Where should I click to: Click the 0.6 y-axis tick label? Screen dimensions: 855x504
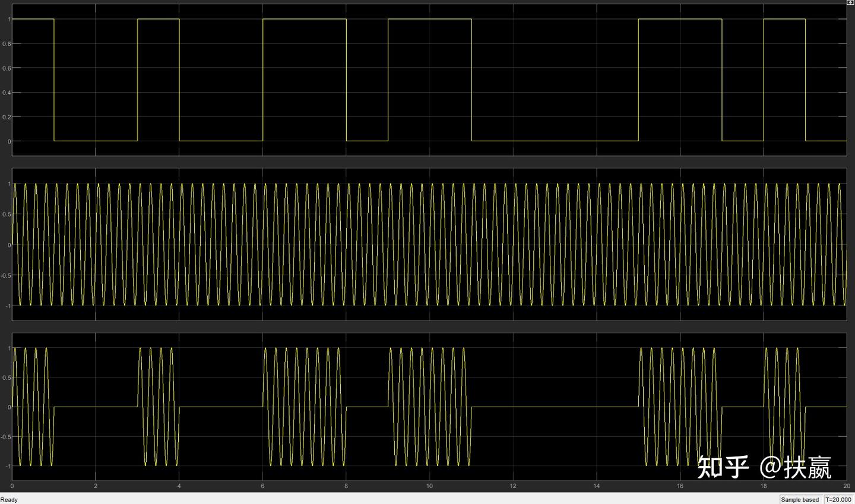pyautogui.click(x=6, y=68)
